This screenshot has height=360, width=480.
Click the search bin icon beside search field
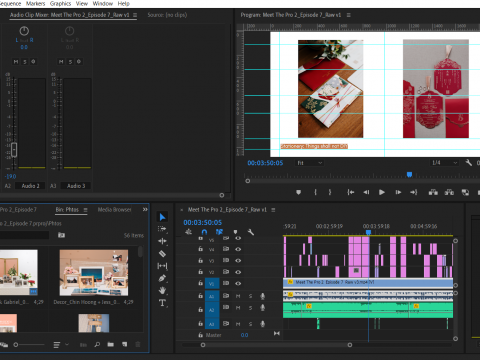61,235
